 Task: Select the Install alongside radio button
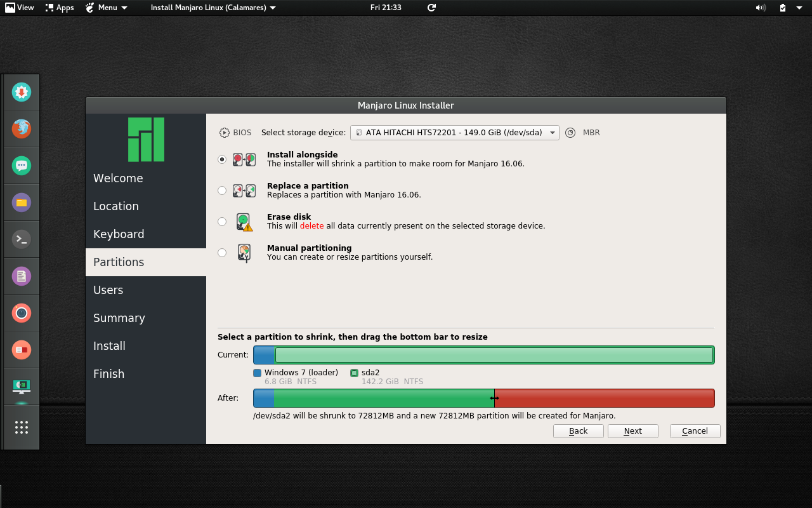222,159
